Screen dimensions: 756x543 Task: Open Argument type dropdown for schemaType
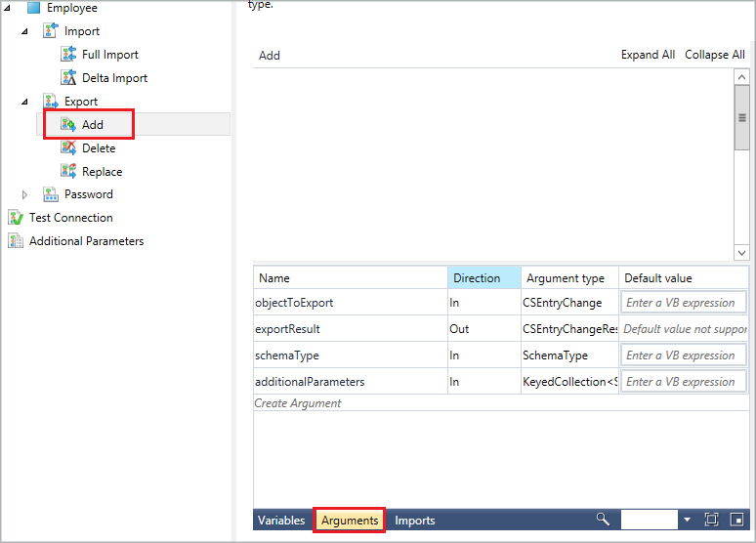569,355
